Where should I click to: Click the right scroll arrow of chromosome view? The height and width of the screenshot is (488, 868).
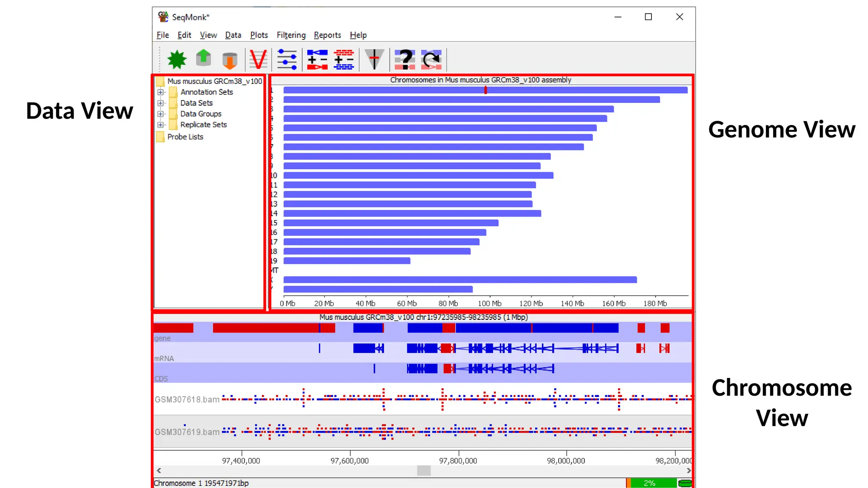point(688,471)
